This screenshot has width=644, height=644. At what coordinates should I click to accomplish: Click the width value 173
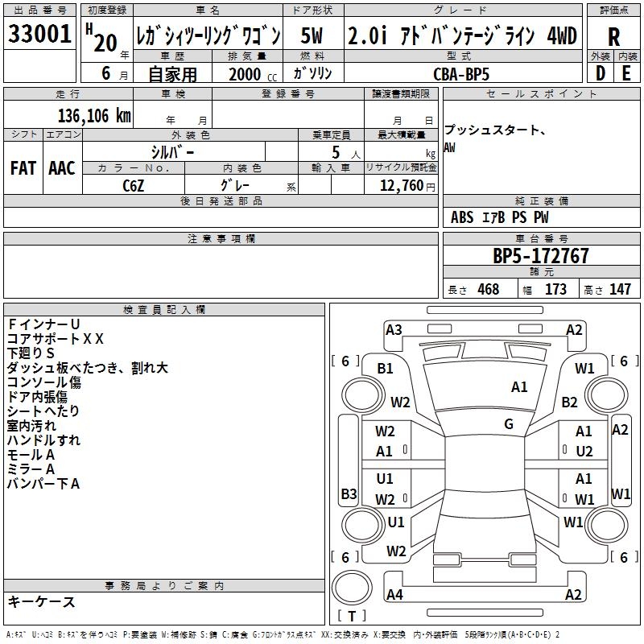555,289
